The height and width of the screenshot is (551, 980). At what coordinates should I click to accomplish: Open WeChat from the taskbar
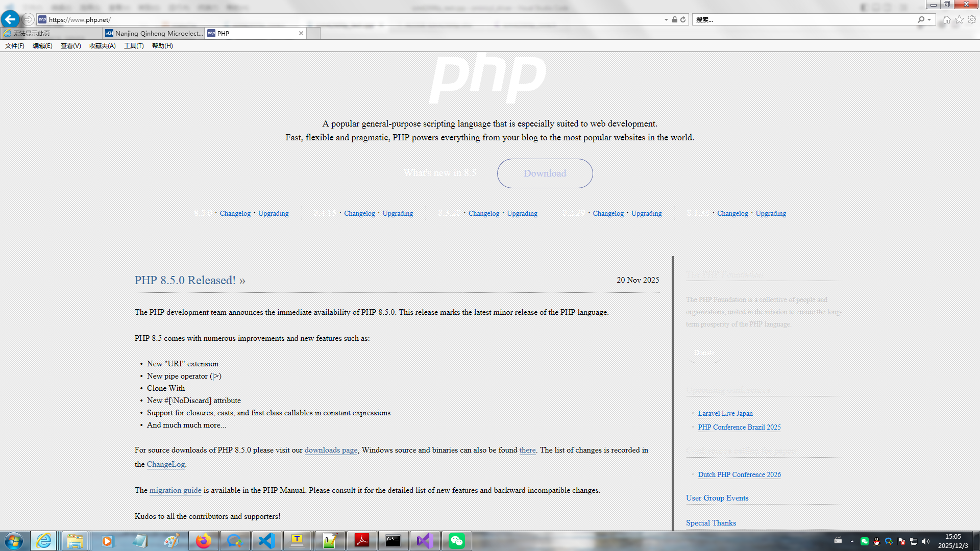pyautogui.click(x=456, y=541)
